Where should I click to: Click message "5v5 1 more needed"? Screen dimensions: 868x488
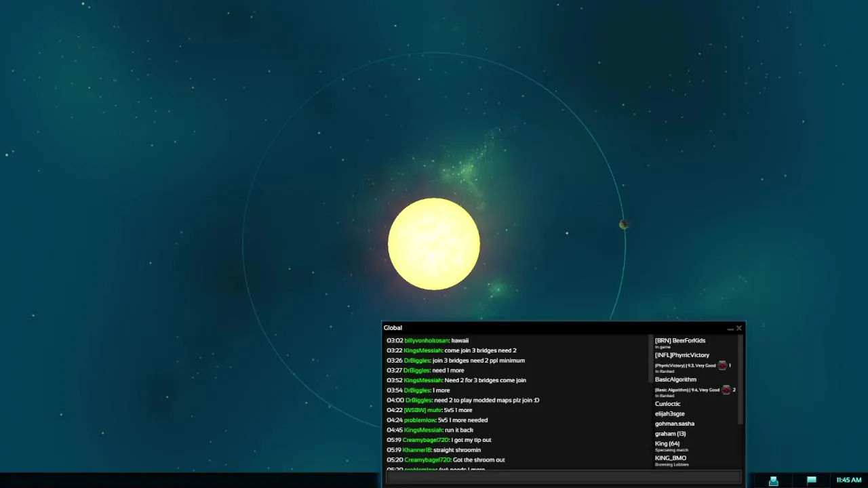(462, 420)
